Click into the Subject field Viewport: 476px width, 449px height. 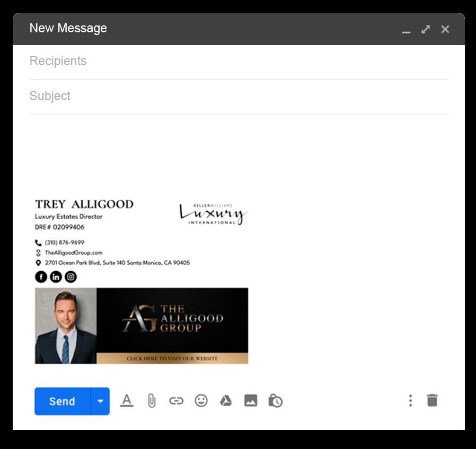point(239,96)
